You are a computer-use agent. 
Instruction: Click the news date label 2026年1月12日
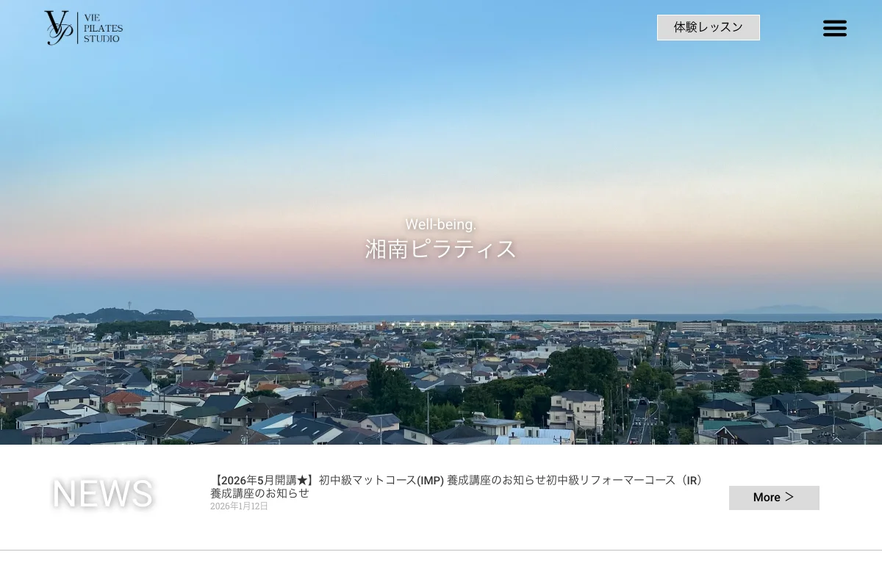(x=239, y=506)
